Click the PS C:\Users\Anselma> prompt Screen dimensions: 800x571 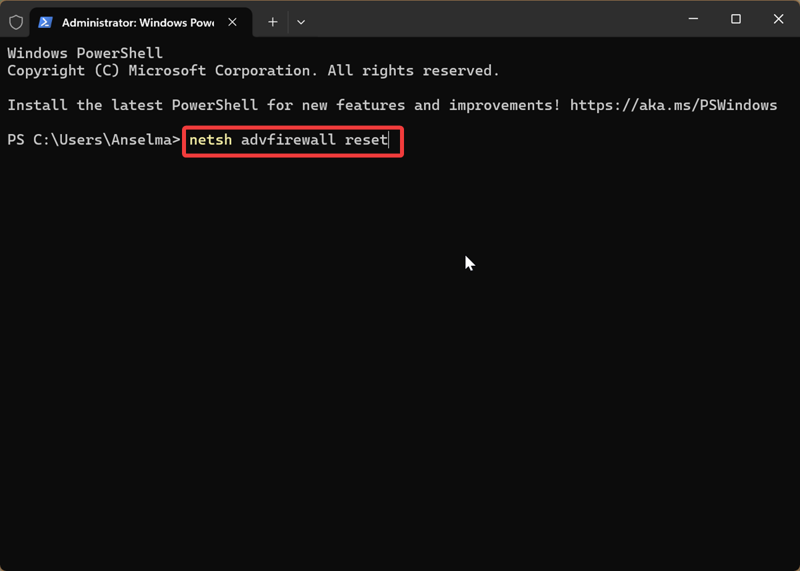pyautogui.click(x=94, y=140)
